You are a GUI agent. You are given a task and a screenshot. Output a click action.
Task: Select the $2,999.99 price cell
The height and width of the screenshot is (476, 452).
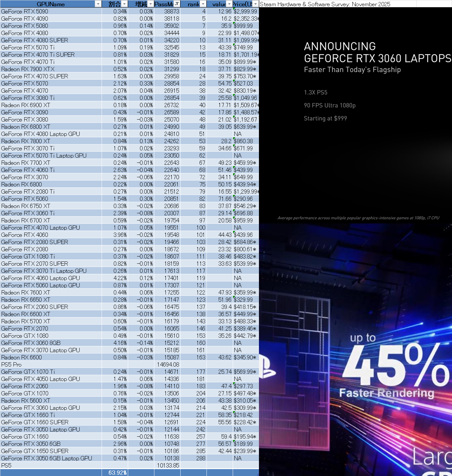246,11
